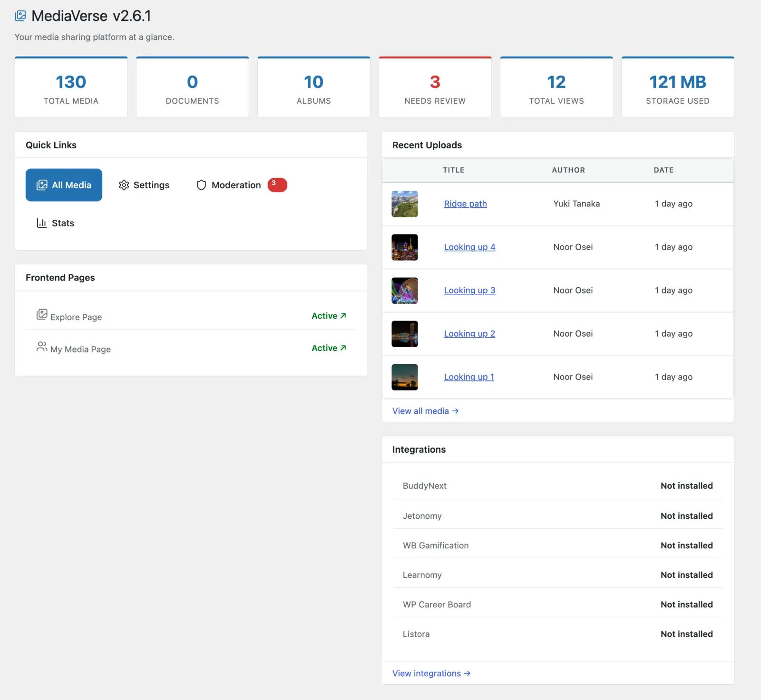Click the MediaVerse logo icon in header

click(x=20, y=16)
